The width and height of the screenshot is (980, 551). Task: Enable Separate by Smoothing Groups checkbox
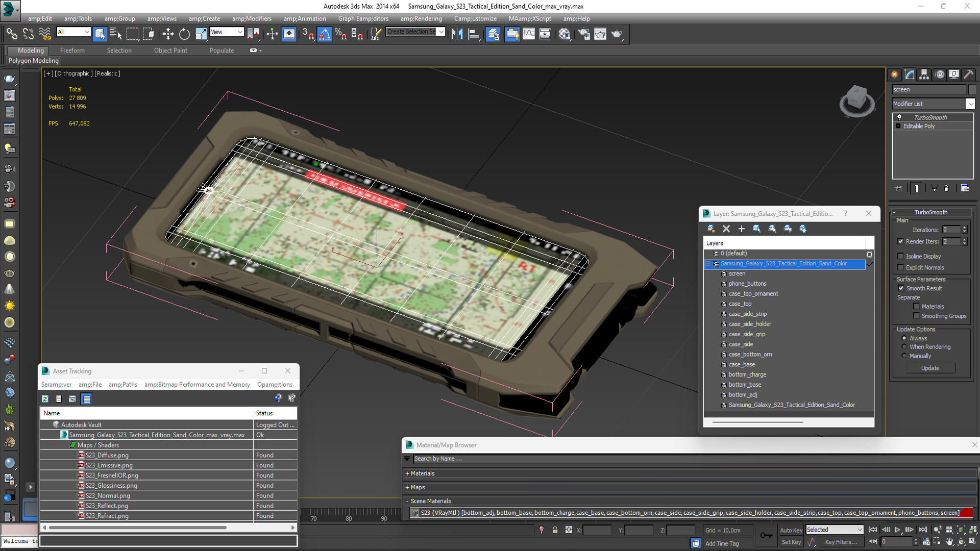pyautogui.click(x=916, y=316)
